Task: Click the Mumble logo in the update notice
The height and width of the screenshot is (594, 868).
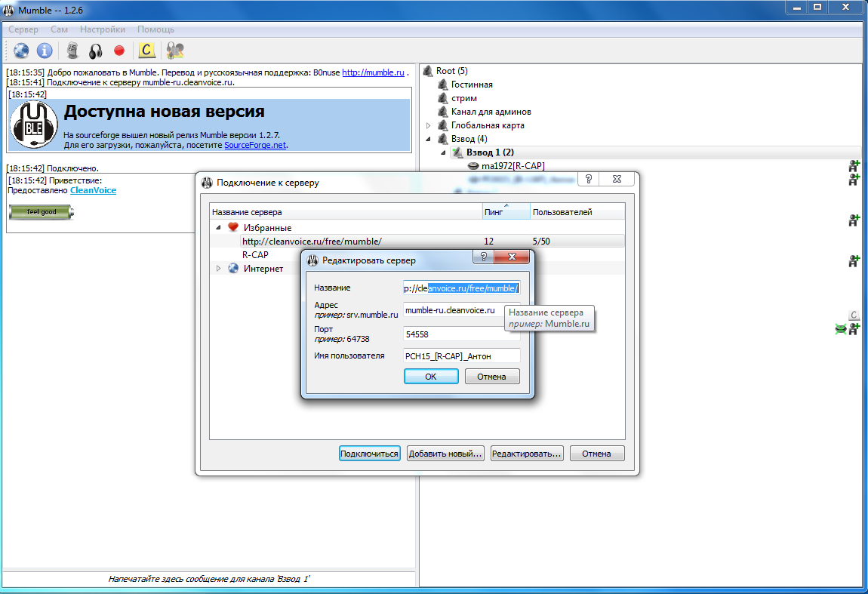Action: pos(34,125)
